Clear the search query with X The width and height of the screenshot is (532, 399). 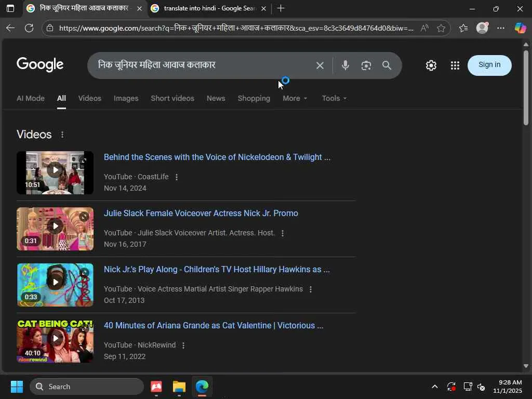pyautogui.click(x=320, y=65)
